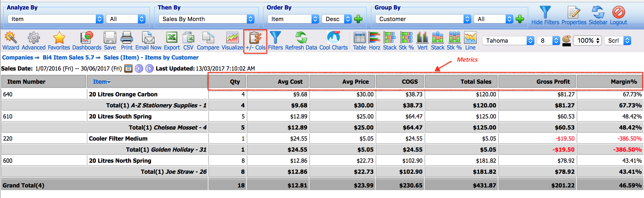Viewport: 644px width, 198px height.
Task: Open Group By All dropdown
Action: point(494,19)
